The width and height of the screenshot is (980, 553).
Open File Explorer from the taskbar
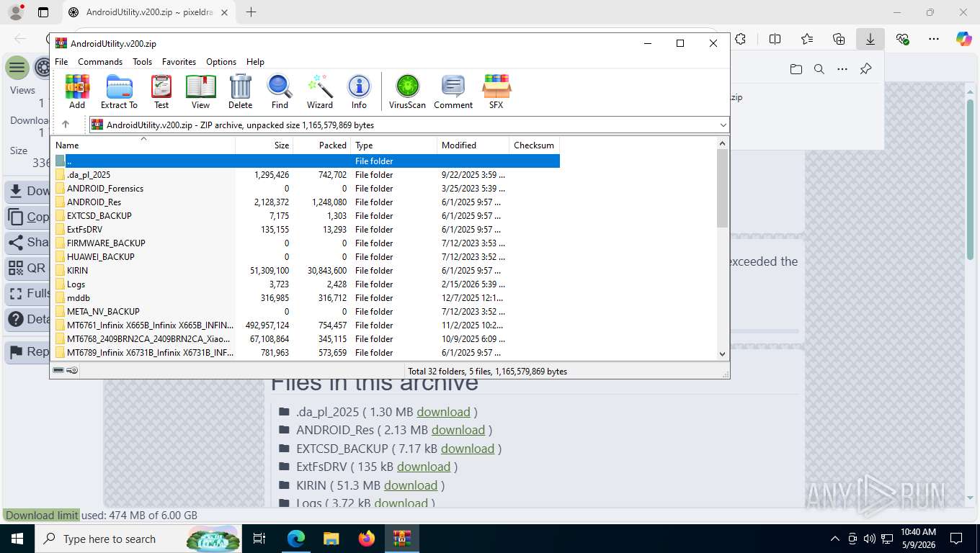(x=331, y=539)
